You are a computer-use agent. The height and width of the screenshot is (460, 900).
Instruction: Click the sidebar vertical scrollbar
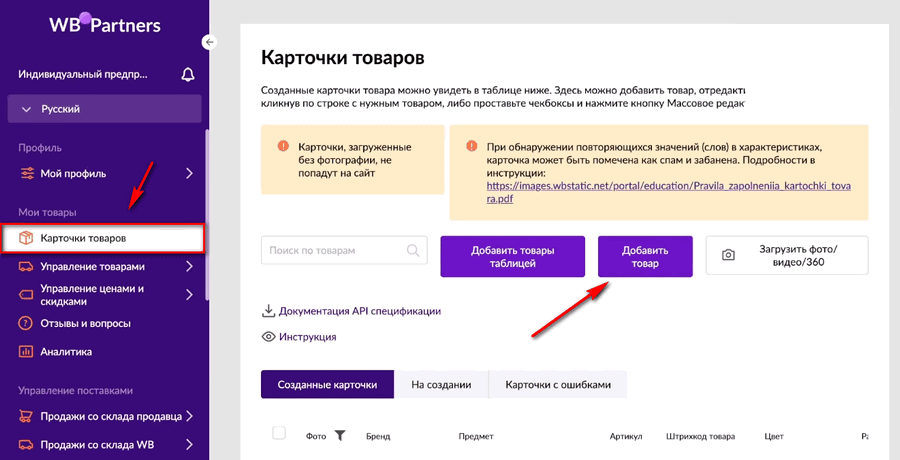(x=207, y=214)
